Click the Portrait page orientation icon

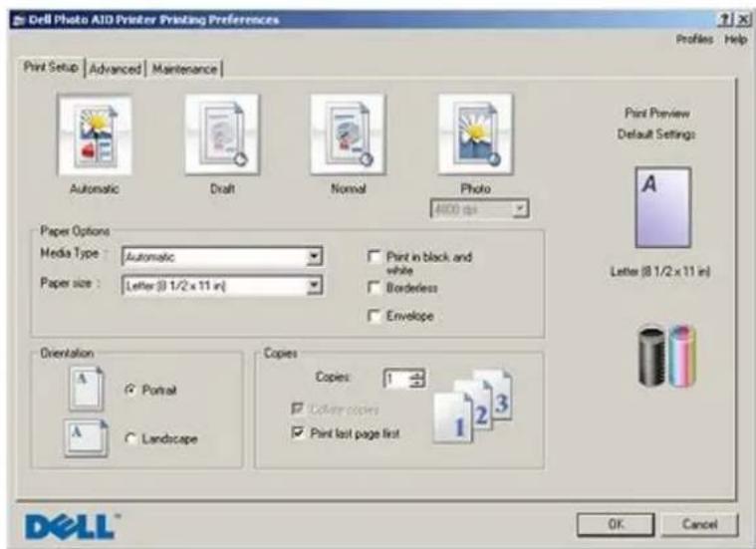tap(87, 389)
